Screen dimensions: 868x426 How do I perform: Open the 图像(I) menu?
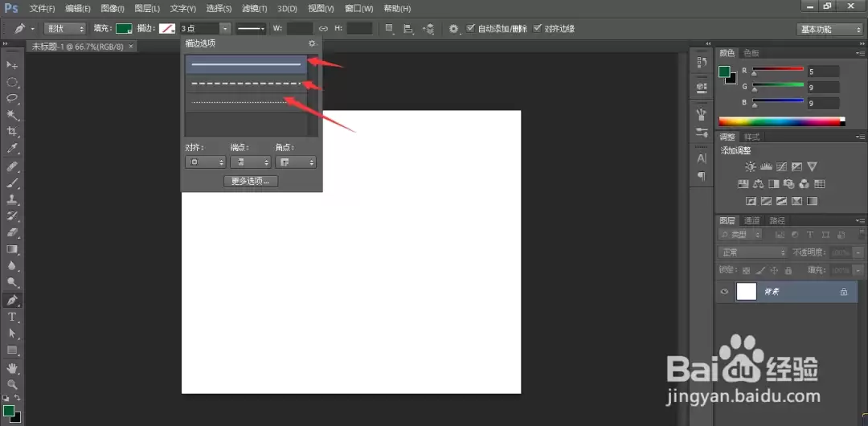(113, 9)
